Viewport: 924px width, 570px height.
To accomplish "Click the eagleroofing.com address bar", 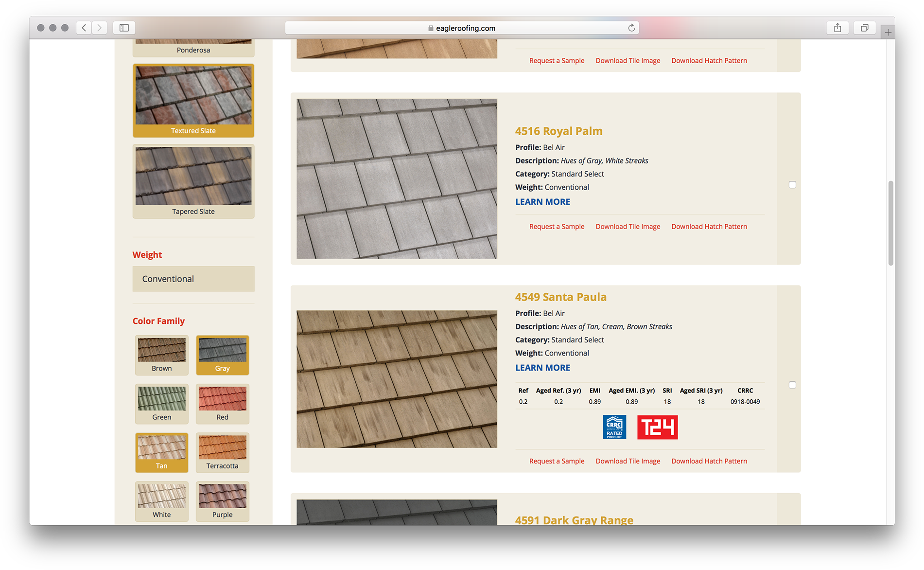I will click(x=462, y=28).
